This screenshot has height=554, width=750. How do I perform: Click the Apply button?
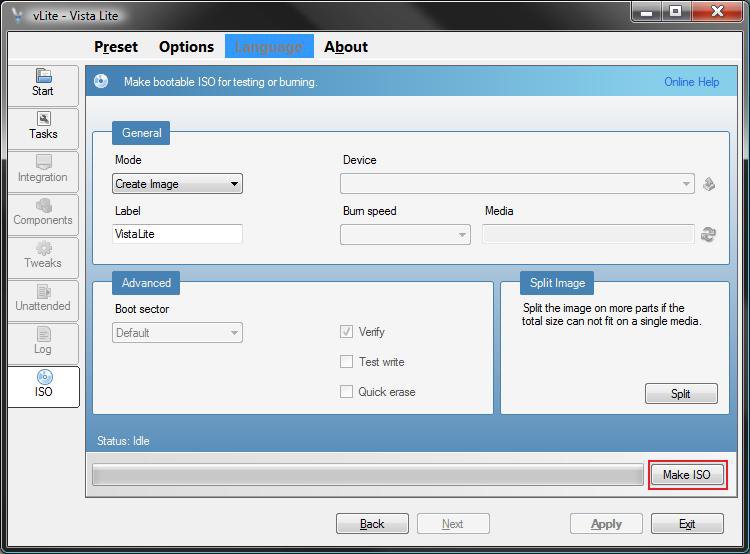pos(606,524)
